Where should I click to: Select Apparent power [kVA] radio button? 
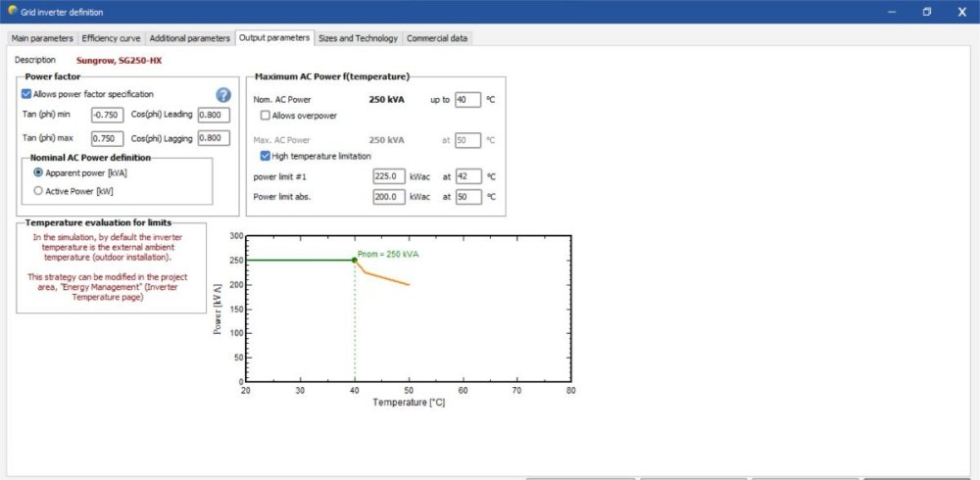pos(39,172)
